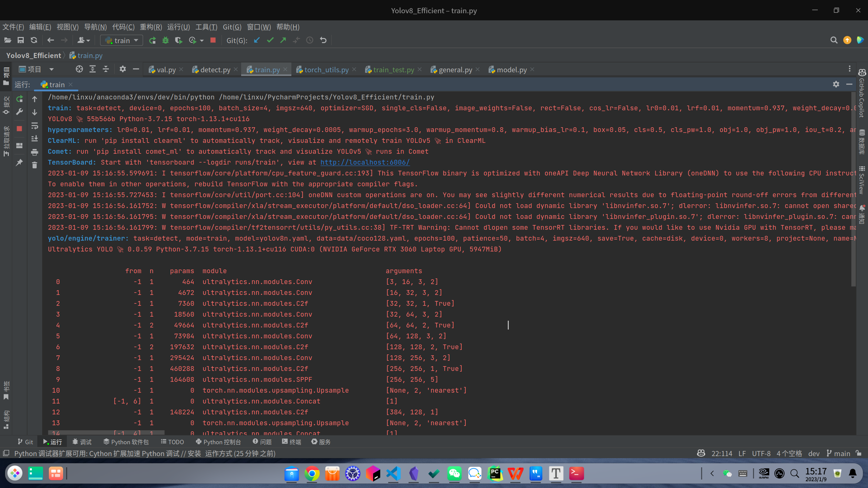Open the localhost:6006 TensorBoard link
Screen dimensions: 868x488
coord(365,162)
